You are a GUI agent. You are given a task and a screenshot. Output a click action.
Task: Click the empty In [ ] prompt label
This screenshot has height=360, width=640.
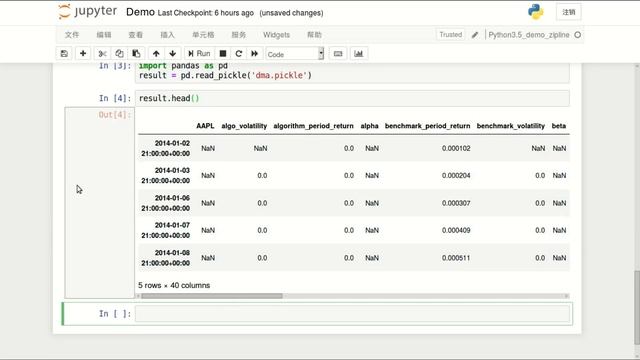(x=115, y=314)
